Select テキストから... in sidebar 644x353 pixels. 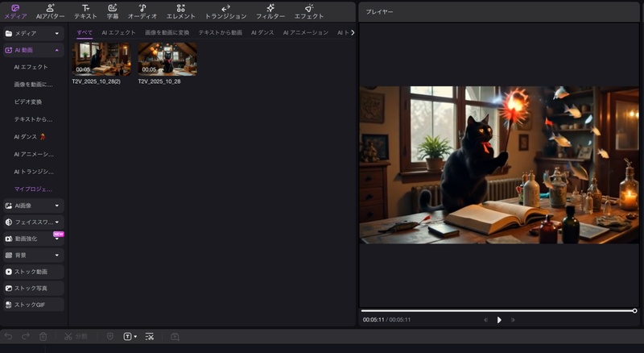pos(33,119)
